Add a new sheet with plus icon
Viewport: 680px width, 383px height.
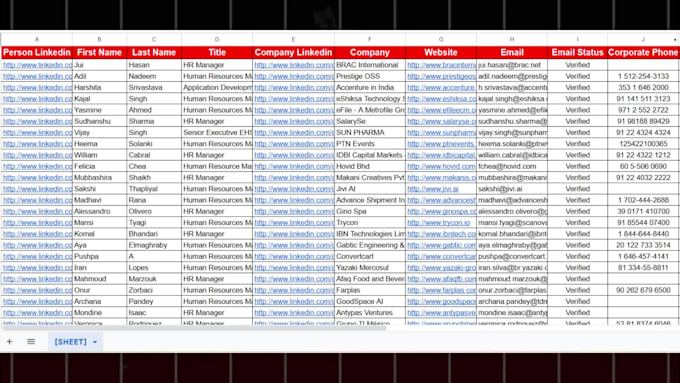point(9,341)
